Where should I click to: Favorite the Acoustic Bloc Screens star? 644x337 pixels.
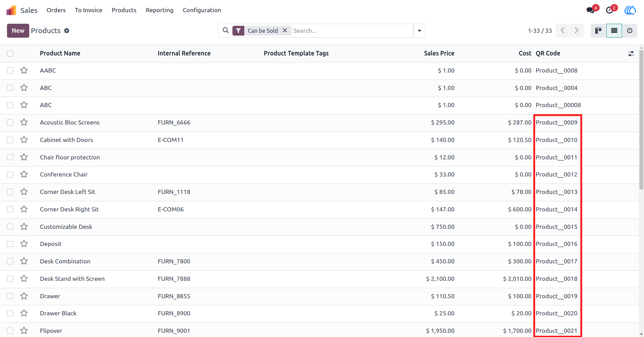[x=24, y=122]
